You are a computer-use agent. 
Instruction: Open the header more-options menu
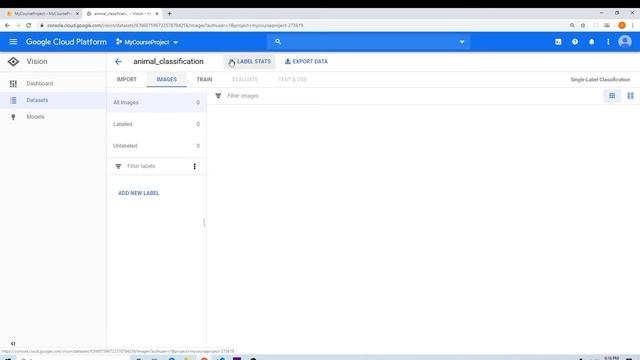[x=608, y=42]
